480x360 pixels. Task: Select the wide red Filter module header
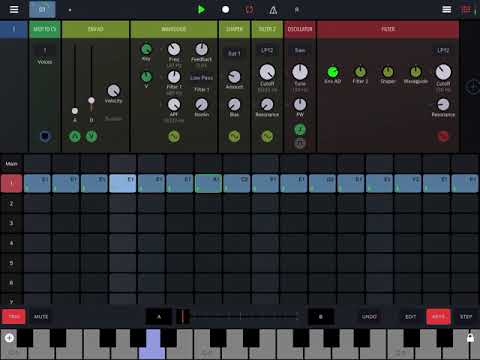tap(388, 29)
